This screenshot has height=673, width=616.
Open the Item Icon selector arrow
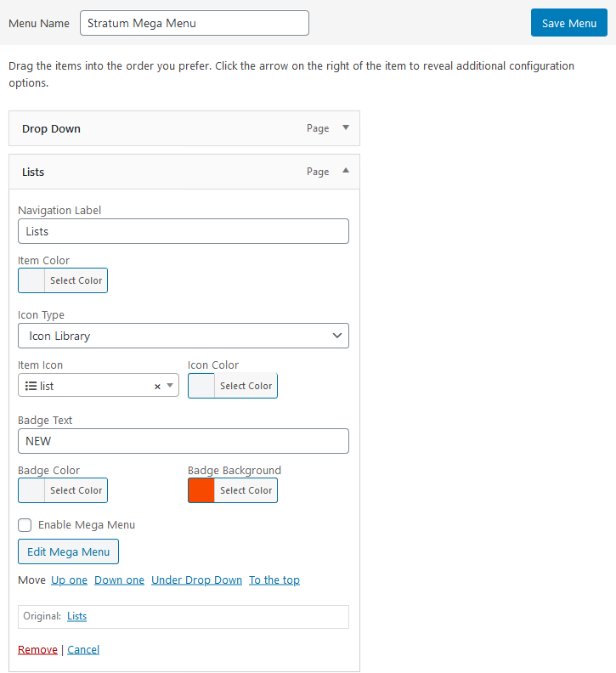pyautogui.click(x=170, y=386)
